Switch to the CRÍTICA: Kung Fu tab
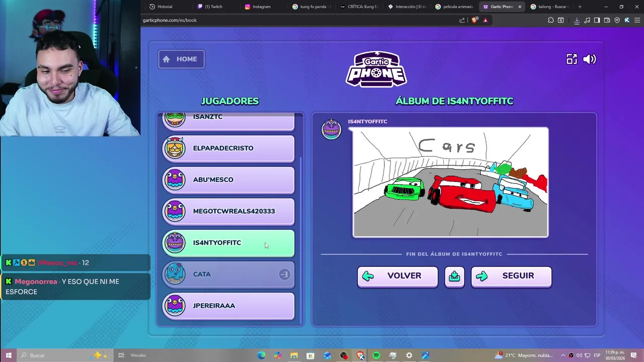 pyautogui.click(x=359, y=7)
